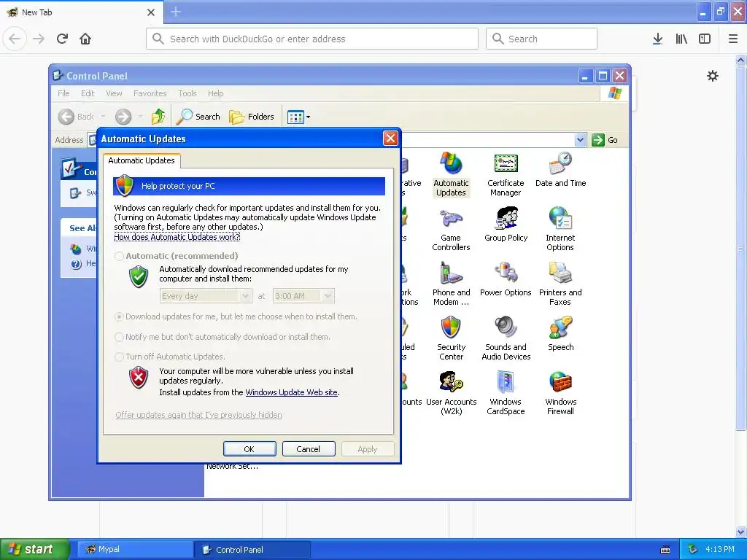Click the Control Panel Forward arrow

(123, 116)
